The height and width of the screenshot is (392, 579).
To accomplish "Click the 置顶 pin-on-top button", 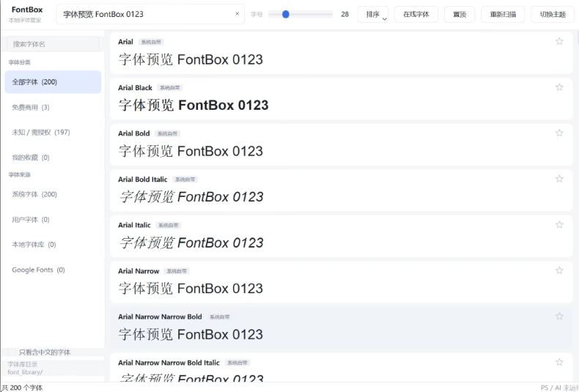I will pos(460,15).
